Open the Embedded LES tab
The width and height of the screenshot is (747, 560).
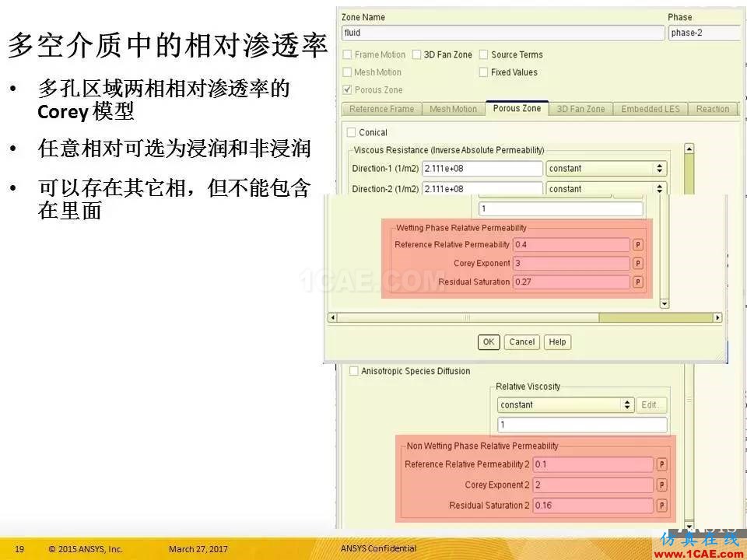pos(651,109)
